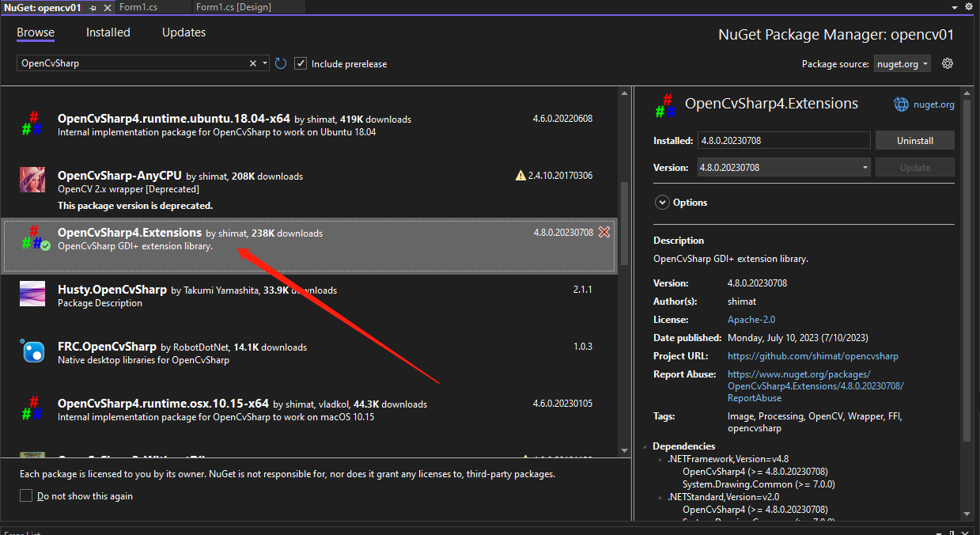Toggle the Include prerelease checkbox
The height and width of the screenshot is (535, 980).
pos(301,63)
